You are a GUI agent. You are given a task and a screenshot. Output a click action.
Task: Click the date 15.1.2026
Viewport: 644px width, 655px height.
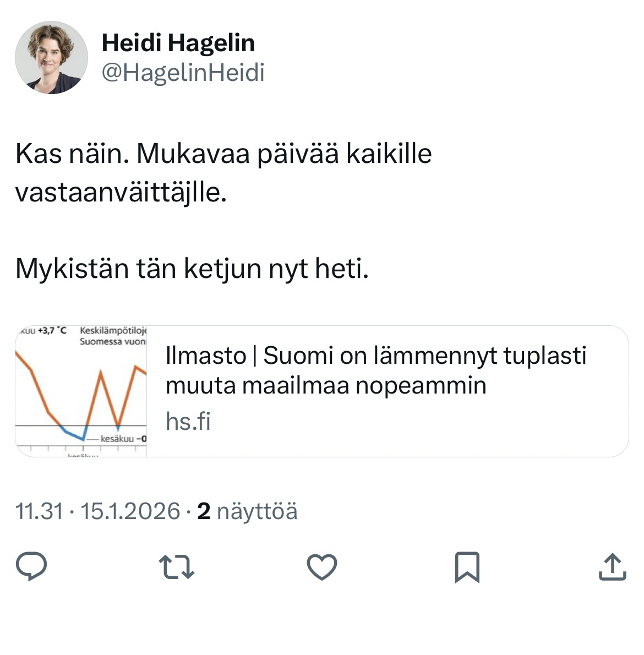click(130, 511)
